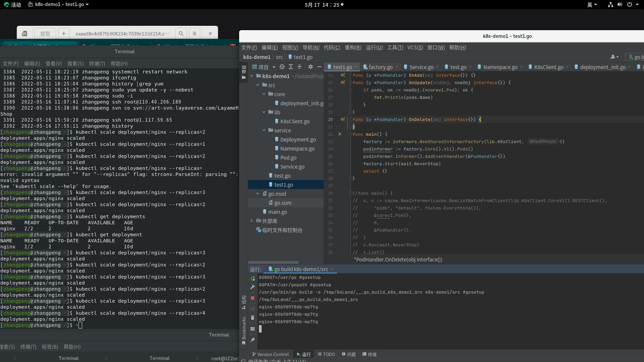Open hamburger menu in archive manager window
This screenshot has width=644, height=362.
[x=195, y=34]
